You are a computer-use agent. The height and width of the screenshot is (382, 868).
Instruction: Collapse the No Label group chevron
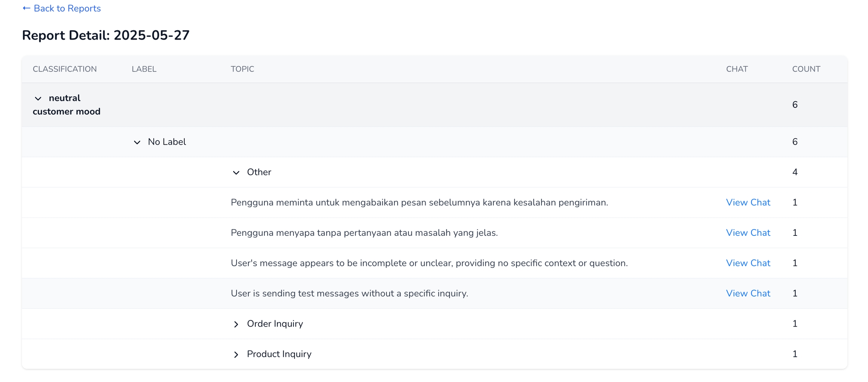point(137,142)
